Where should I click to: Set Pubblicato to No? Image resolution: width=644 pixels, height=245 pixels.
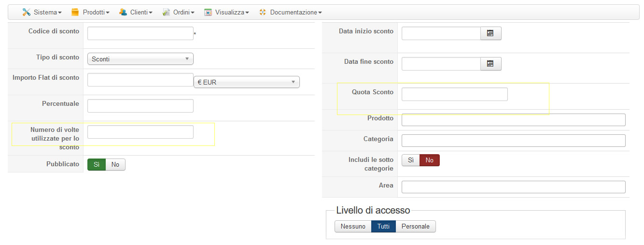pos(115,165)
